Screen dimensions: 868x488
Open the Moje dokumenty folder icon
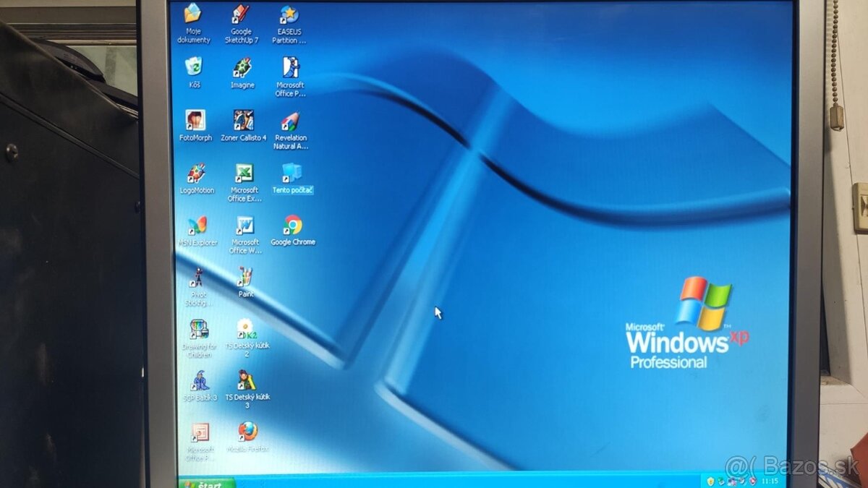pos(193,14)
